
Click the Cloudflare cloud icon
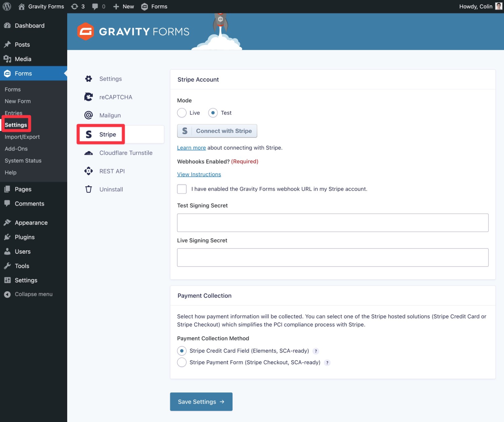click(x=89, y=153)
